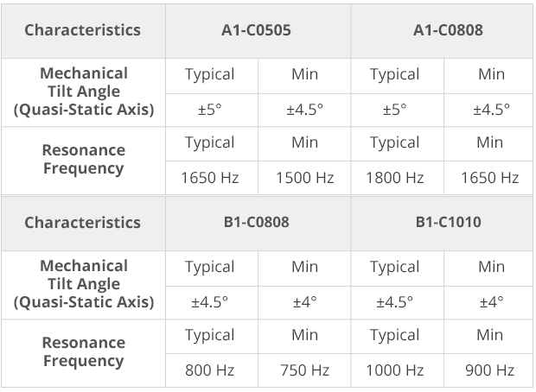Select the B1-C0808 header cell
Viewport: 536px width, 392px height.
click(258, 224)
